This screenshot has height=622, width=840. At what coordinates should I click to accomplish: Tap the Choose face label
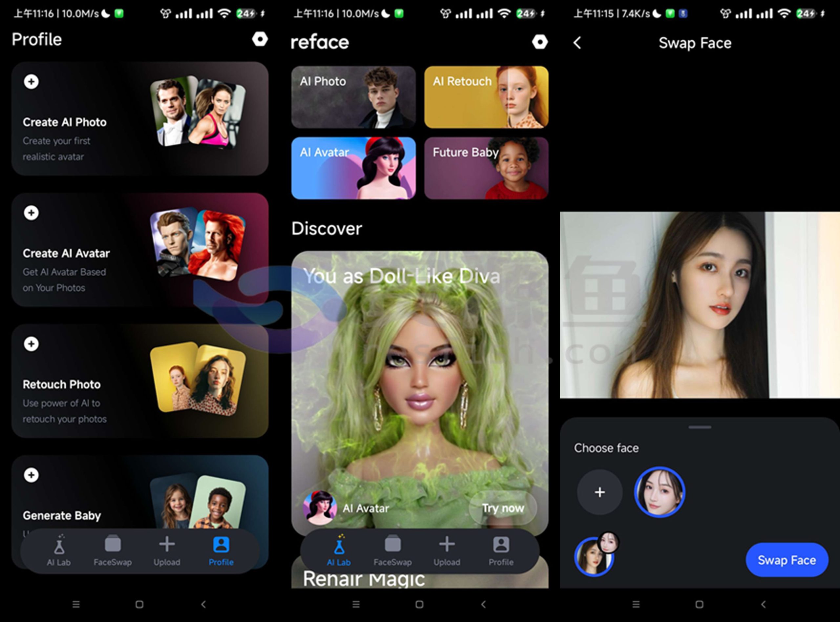tap(606, 448)
